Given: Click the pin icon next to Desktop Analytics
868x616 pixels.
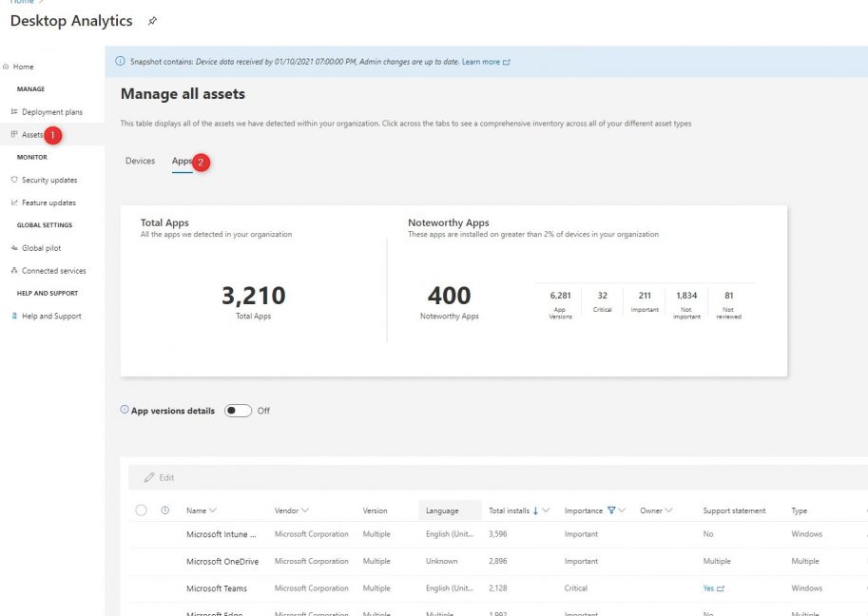Looking at the screenshot, I should click(150, 20).
